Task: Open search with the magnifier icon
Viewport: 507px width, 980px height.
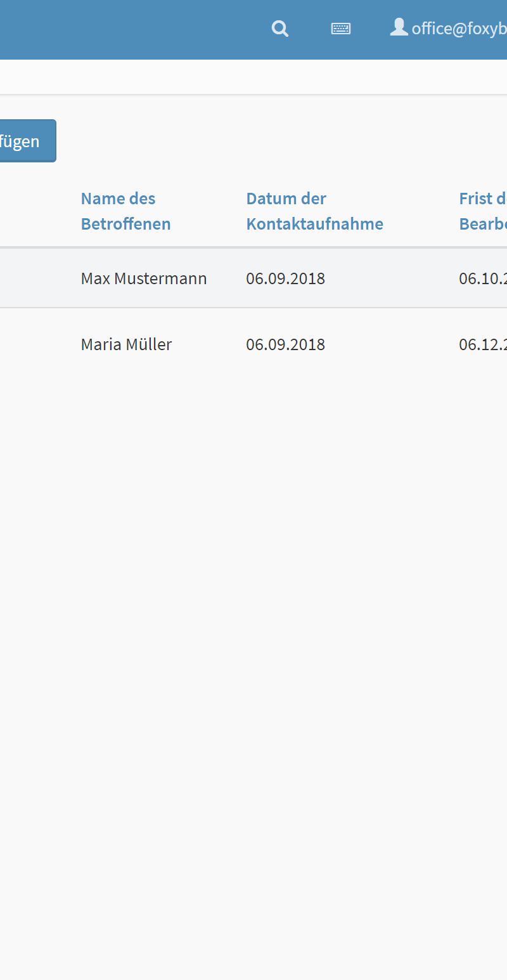Action: [280, 29]
